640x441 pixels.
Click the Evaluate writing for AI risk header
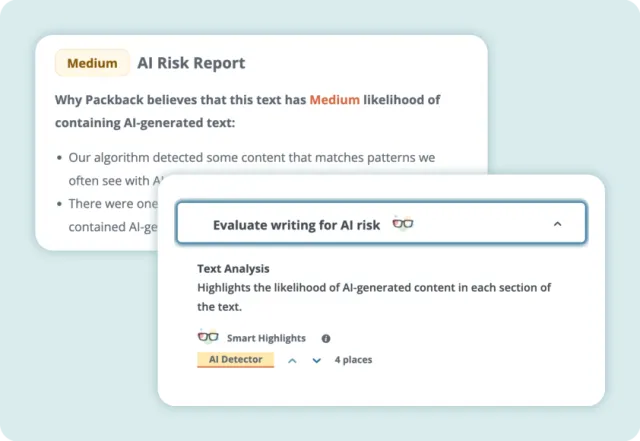296,225
